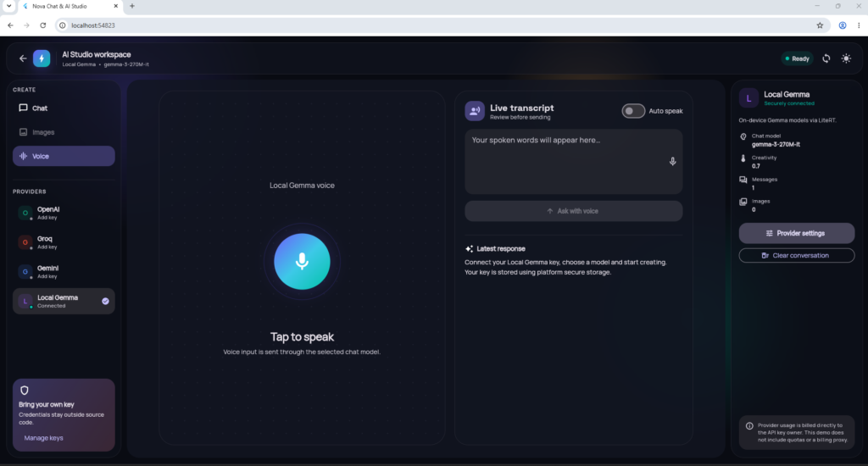Click the Local Gemma panel avatar
868x466 pixels.
pyautogui.click(x=748, y=98)
